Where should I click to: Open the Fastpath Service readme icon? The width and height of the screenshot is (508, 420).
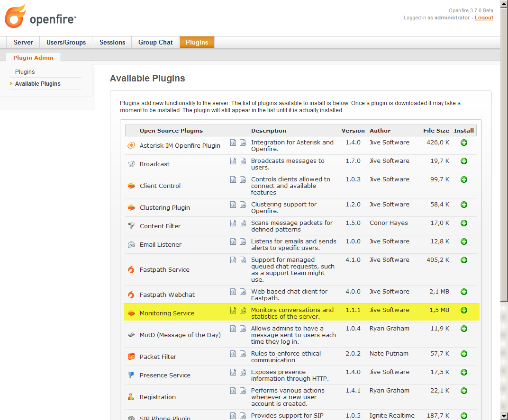[233, 260]
